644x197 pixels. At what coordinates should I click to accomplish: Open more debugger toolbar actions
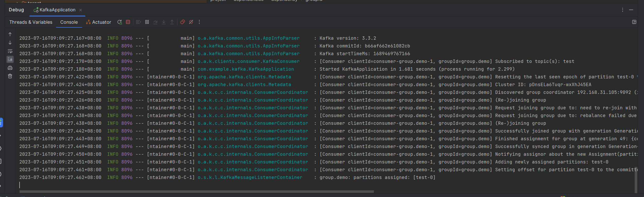(199, 22)
